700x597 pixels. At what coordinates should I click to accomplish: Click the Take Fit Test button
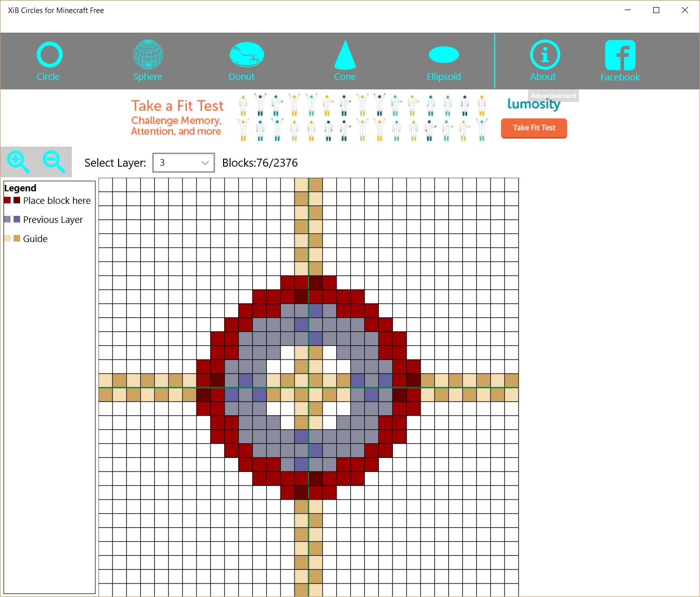pyautogui.click(x=534, y=128)
